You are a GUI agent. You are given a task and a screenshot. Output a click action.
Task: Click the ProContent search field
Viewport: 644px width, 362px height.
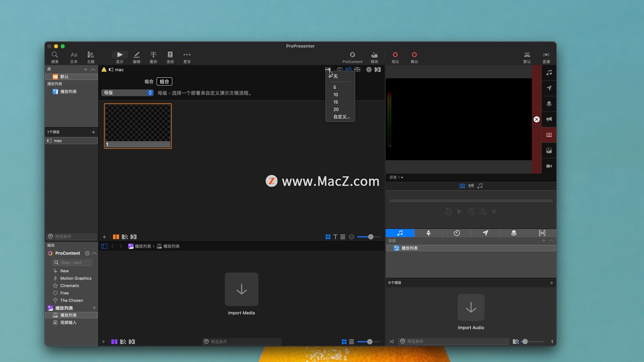tap(72, 263)
